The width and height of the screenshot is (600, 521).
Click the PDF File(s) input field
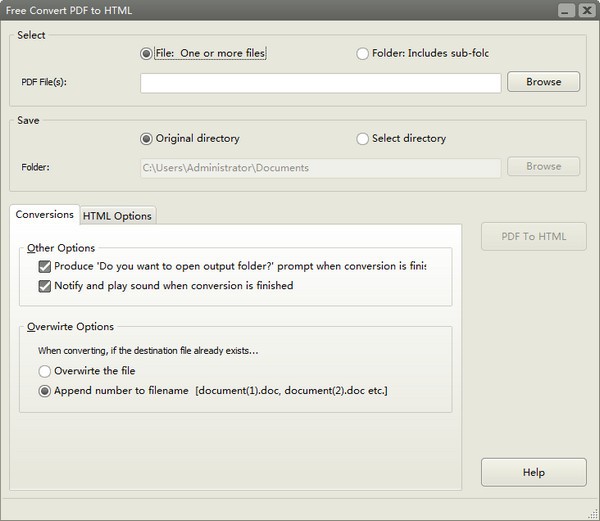pos(320,82)
